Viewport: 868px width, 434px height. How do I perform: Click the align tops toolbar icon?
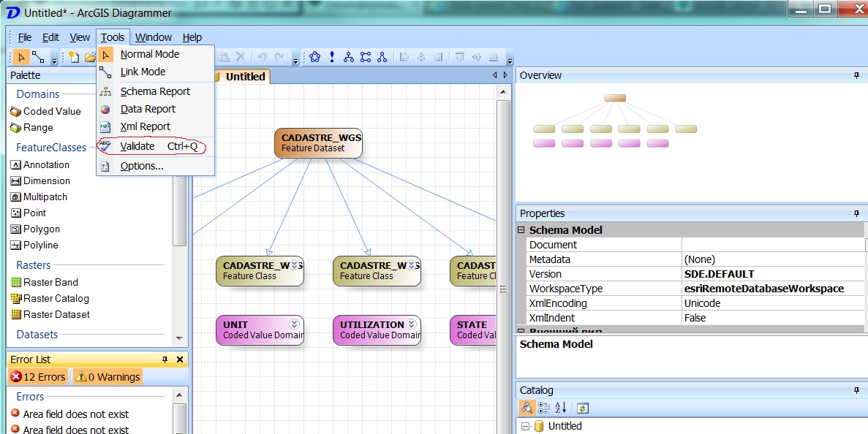click(x=459, y=56)
